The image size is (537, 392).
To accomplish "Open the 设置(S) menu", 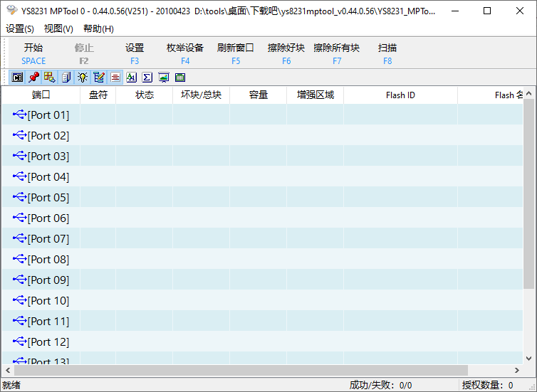I will pos(20,28).
